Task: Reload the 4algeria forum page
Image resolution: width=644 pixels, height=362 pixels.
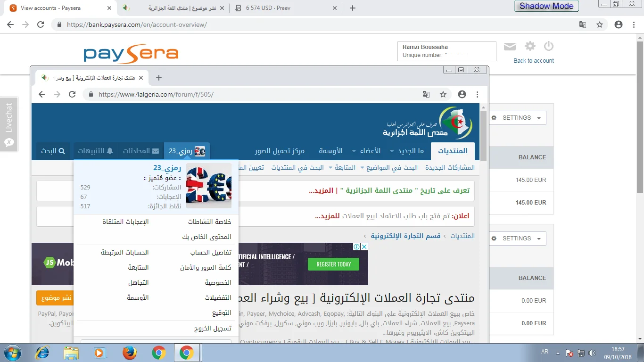Action: point(72,94)
